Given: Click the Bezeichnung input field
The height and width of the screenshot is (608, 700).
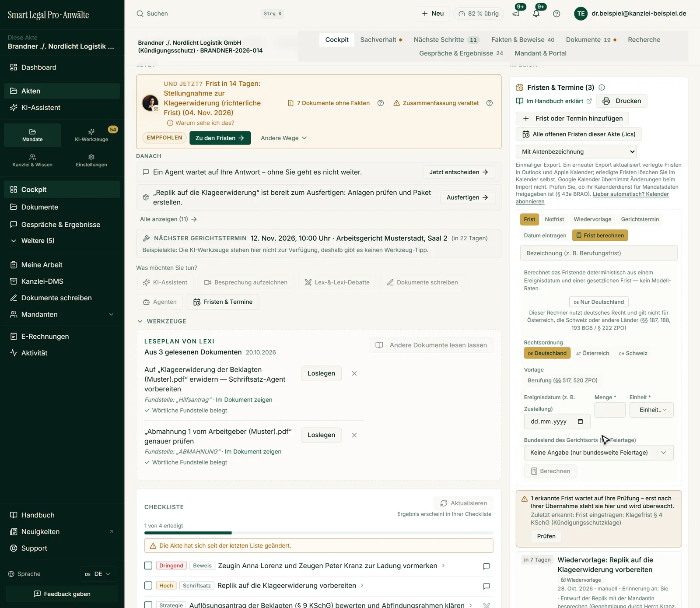Looking at the screenshot, I should coord(598,253).
